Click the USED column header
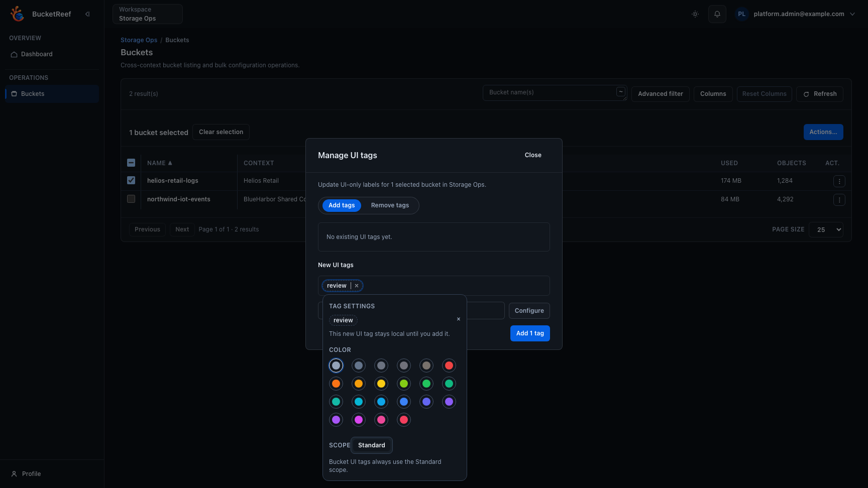This screenshot has width=868, height=488. (729, 163)
